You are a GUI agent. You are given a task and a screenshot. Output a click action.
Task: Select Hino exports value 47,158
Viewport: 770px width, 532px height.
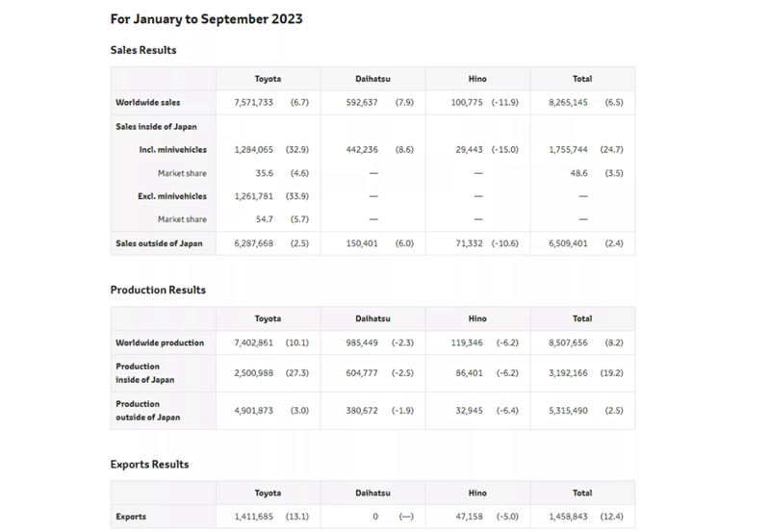pos(469,517)
